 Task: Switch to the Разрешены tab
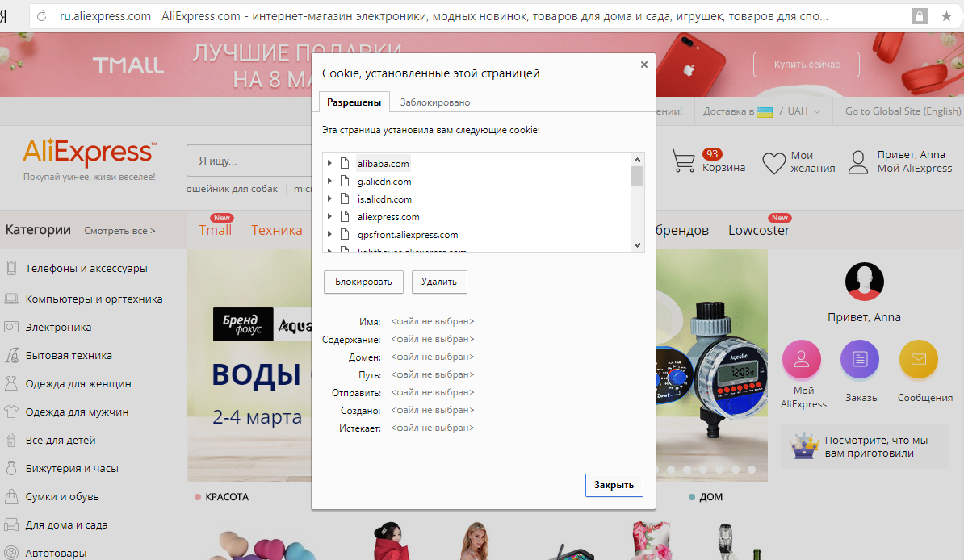pos(354,102)
